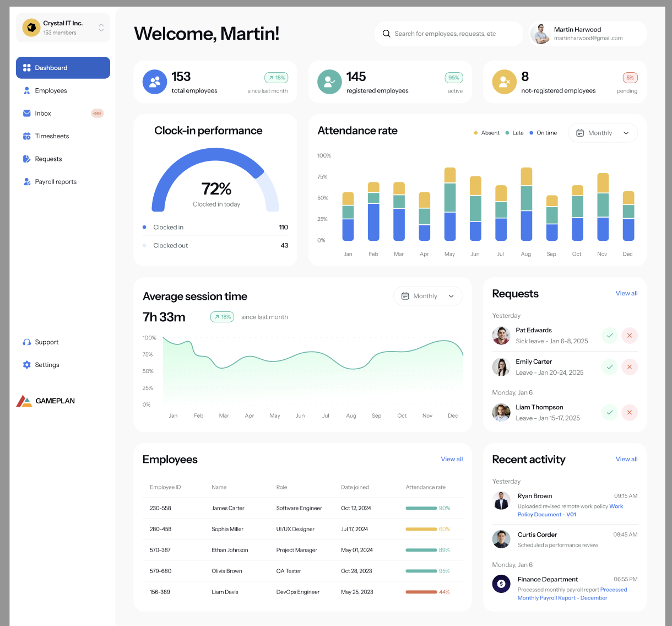
Task: Click the Requests document icon in sidebar
Action: pos(26,159)
